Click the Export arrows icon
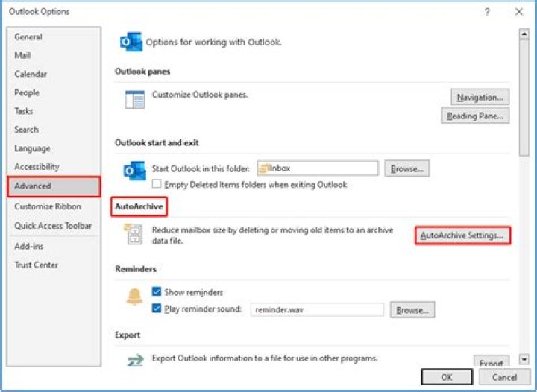 135,360
